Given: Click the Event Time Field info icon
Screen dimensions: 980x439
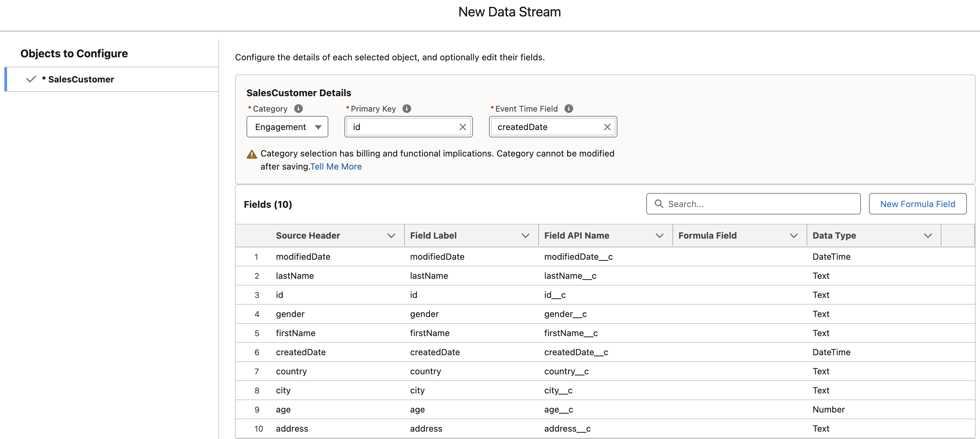Looking at the screenshot, I should [x=569, y=109].
